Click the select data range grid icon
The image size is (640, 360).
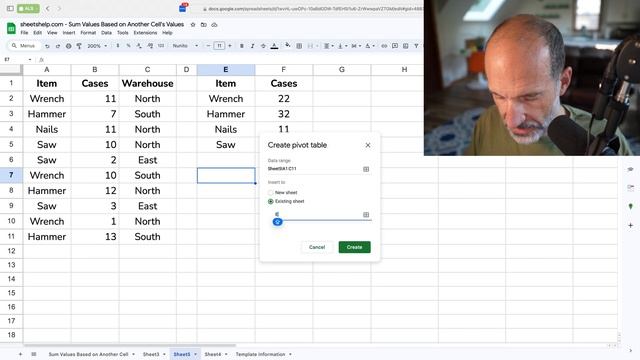(x=366, y=169)
